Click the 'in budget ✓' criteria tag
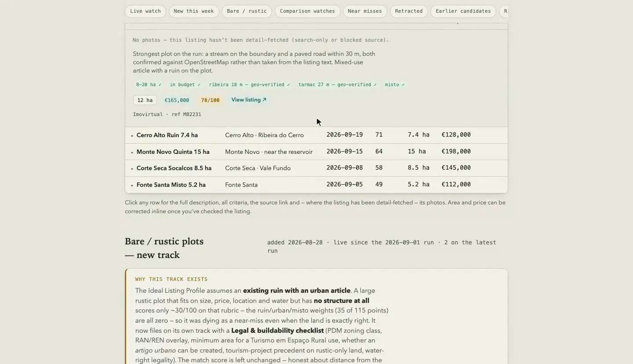Viewport: 633px width, 364px height. click(185, 84)
